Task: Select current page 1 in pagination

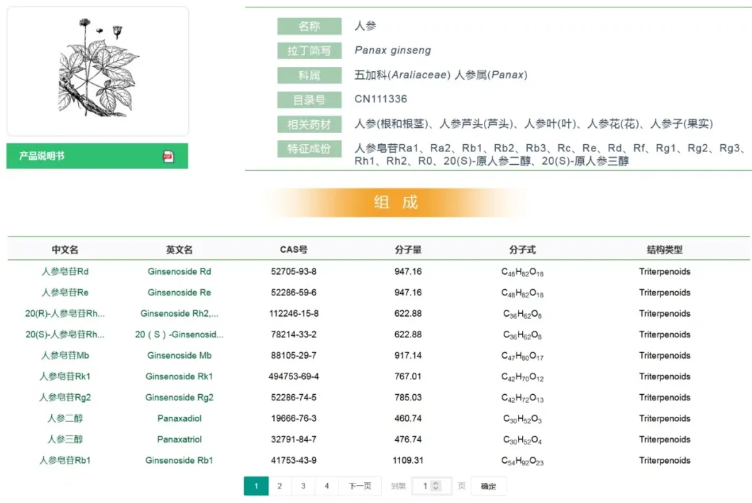Action: point(256,486)
